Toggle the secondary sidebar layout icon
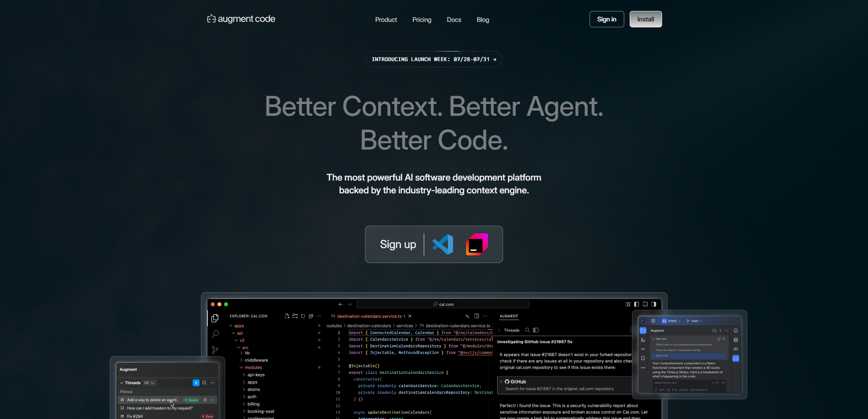The image size is (868, 419). tap(654, 305)
